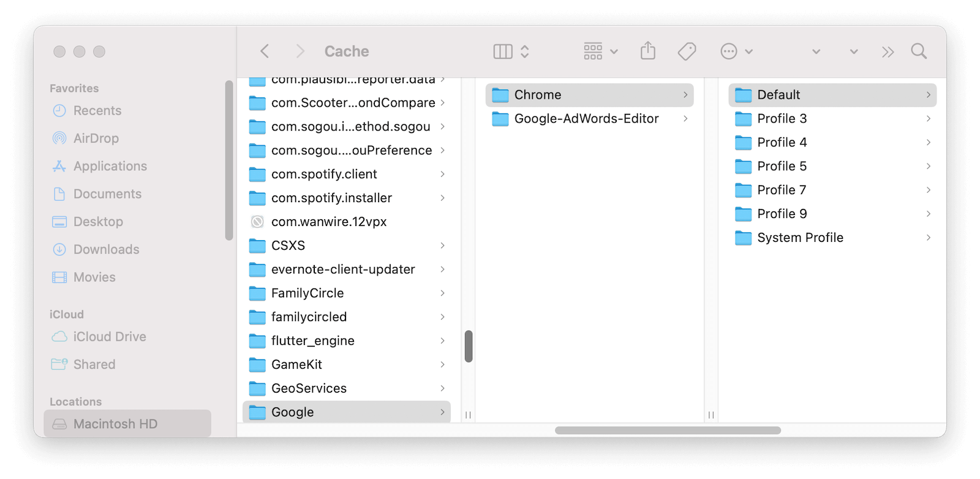The image size is (980, 479).
Task: Open first unlabeled toolbar dropdown chevron
Action: pyautogui.click(x=816, y=52)
